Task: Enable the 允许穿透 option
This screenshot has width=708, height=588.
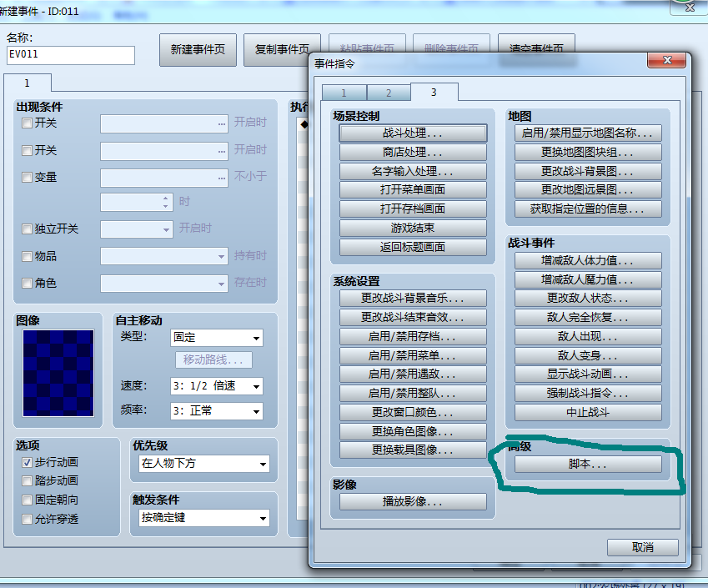Action: tap(27, 520)
